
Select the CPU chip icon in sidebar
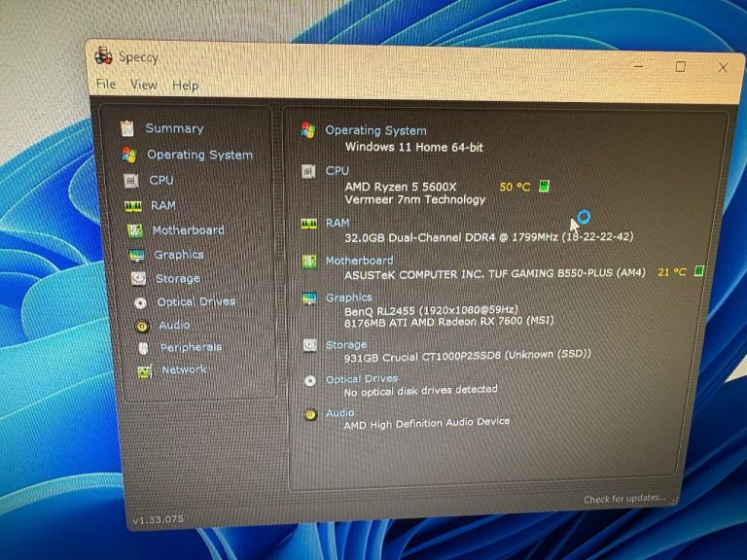pyautogui.click(x=131, y=181)
